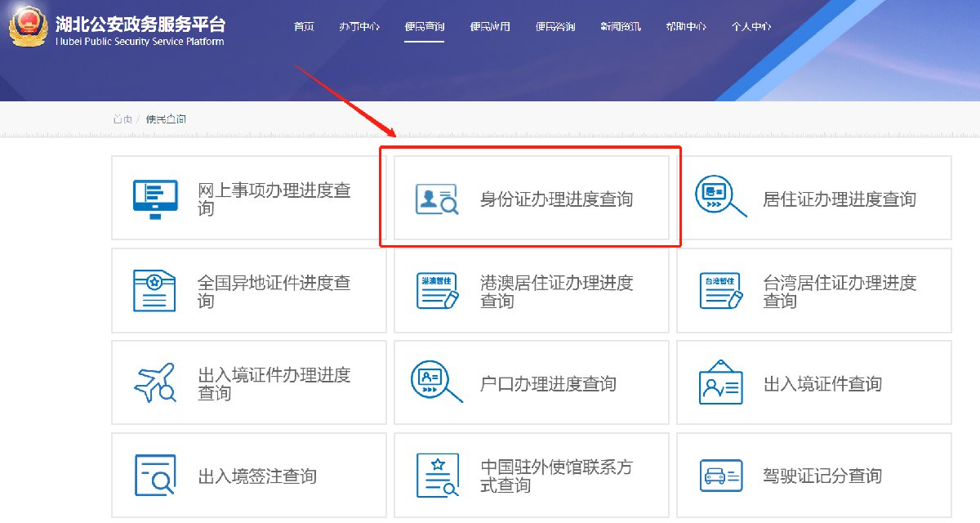Open 出入境证件办理进度查询 label
This screenshot has width=980, height=523.
pos(274,384)
